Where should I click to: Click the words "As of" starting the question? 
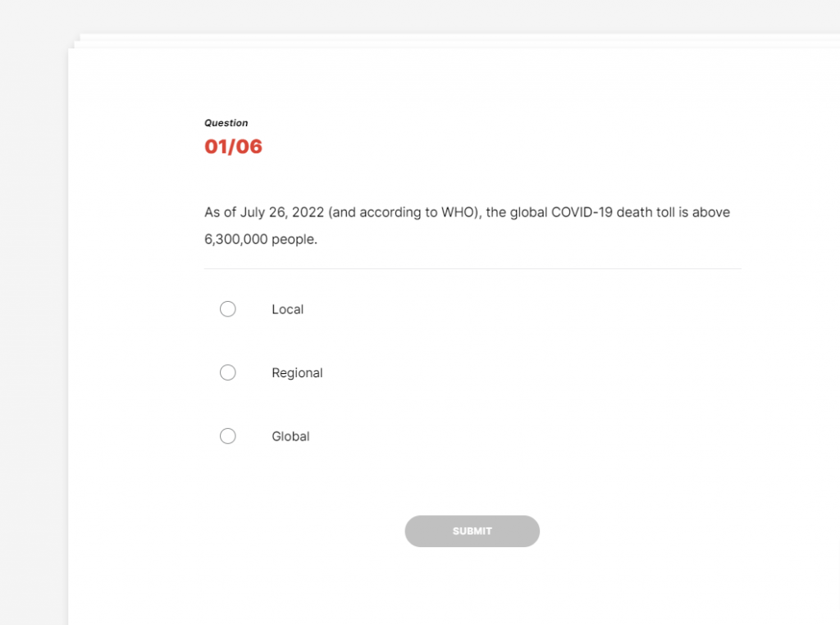coord(220,212)
